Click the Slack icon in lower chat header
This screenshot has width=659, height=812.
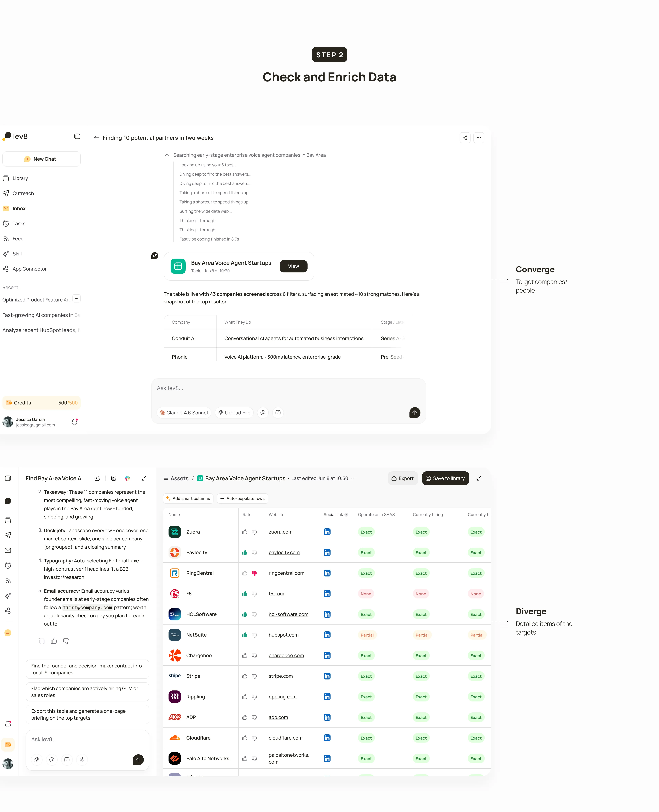[x=128, y=478]
